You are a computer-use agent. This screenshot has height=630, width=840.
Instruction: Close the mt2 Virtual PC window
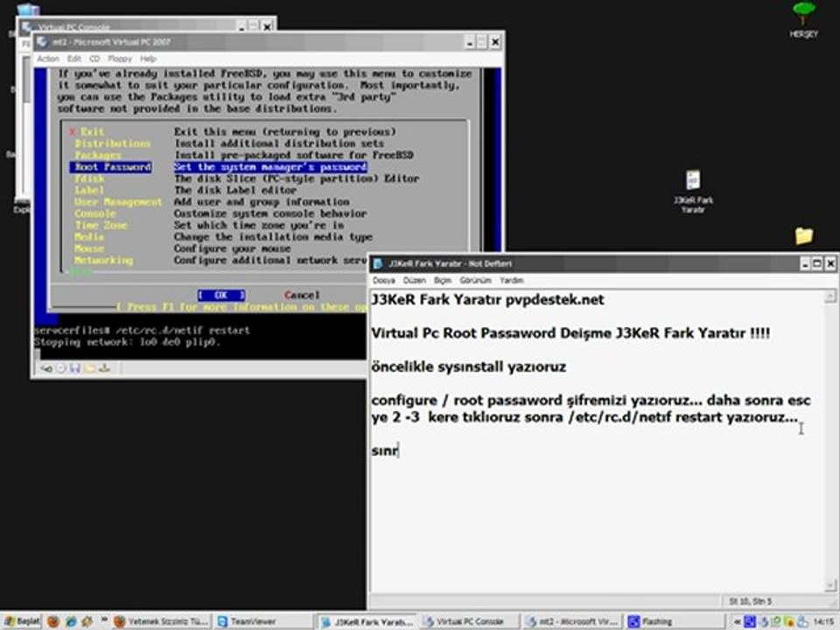pos(495,42)
